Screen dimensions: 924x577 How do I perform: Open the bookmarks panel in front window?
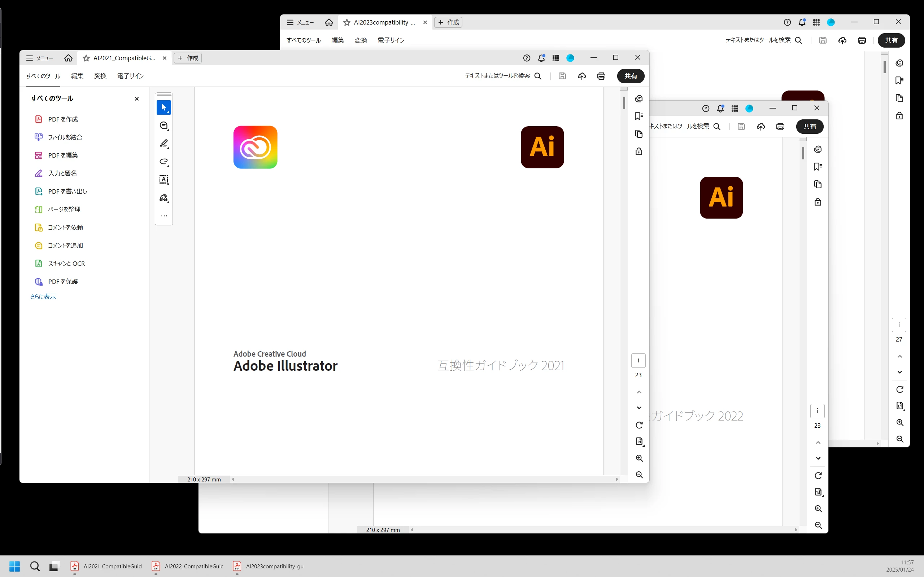click(x=639, y=116)
